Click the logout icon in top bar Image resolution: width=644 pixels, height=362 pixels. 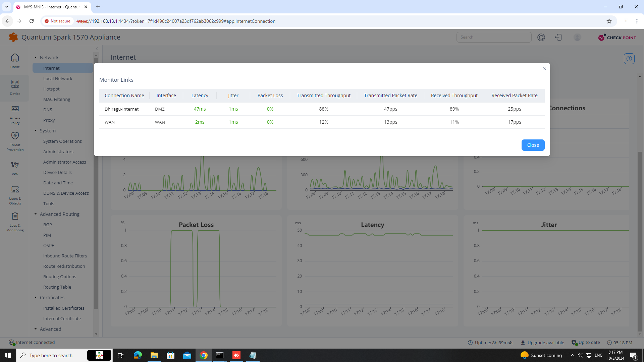pos(558,37)
